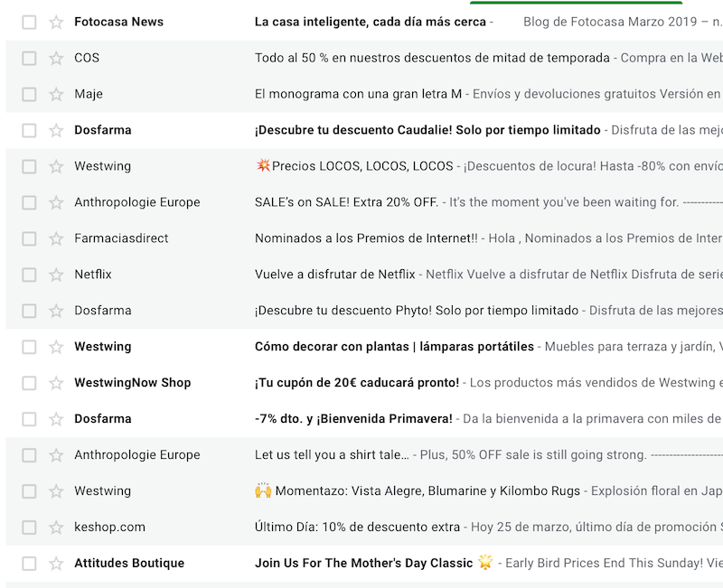Star the WestwingNow Shop email
This screenshot has width=723, height=588.
[x=56, y=383]
